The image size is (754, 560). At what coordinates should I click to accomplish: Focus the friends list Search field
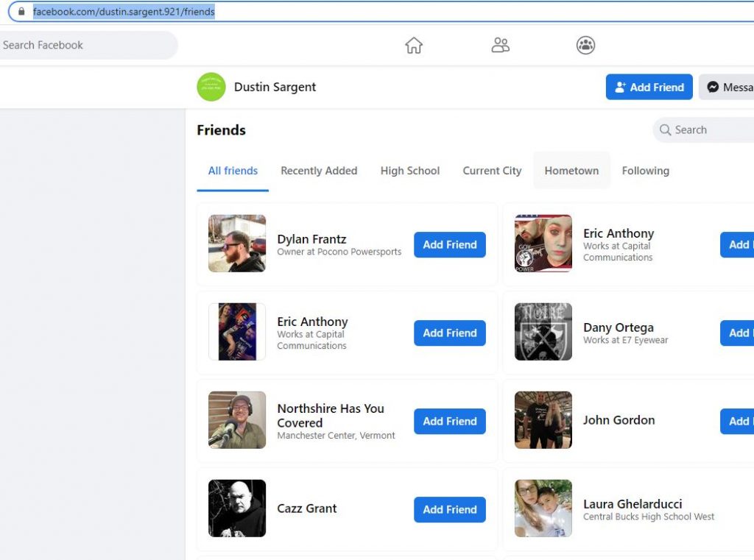click(x=703, y=130)
